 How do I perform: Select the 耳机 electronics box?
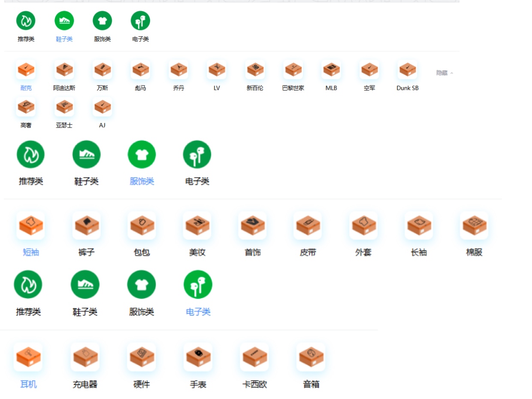coord(28,357)
